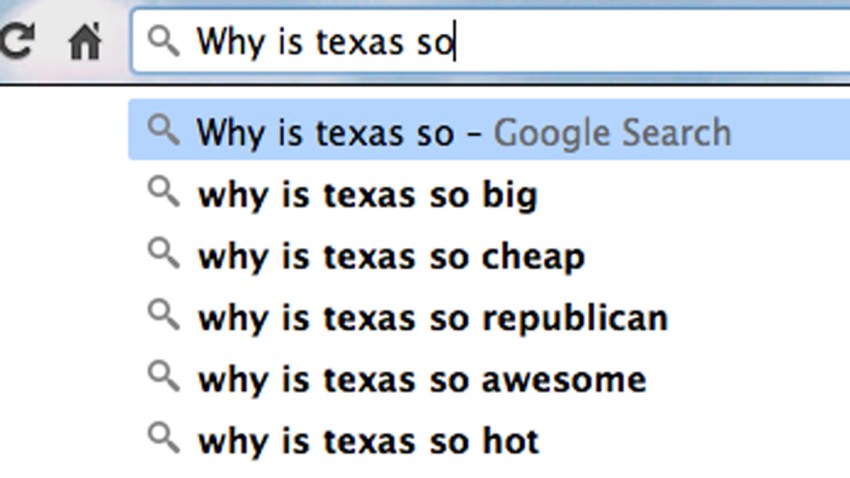Click the search icon next to 'so awesome'
This screenshot has width=850, height=478.
coord(163,377)
